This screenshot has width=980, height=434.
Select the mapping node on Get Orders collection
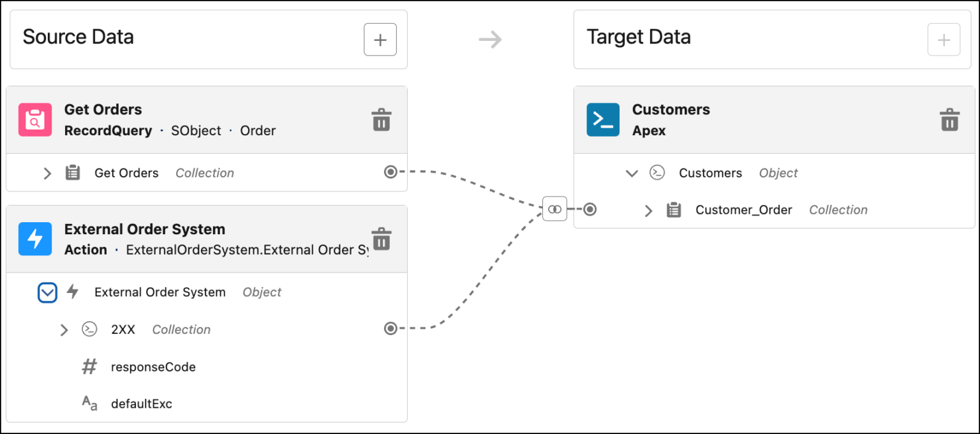coord(390,172)
